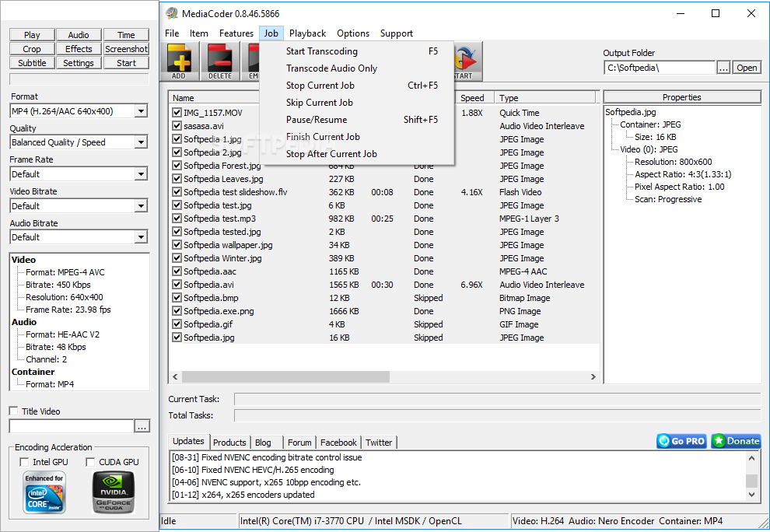Viewport: 770px width, 532px height.
Task: Collapse the Video (0): JPEG tree node
Action: [x=649, y=149]
